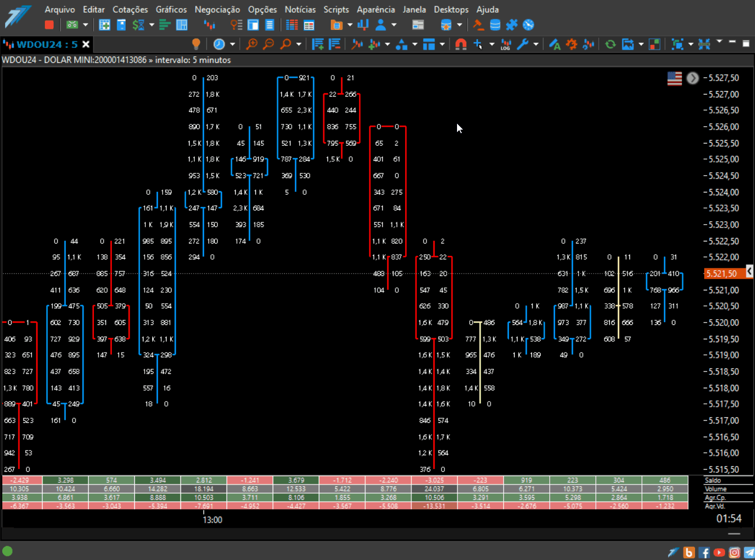Click the orange gear icon in chart toolbar

pyautogui.click(x=571, y=44)
